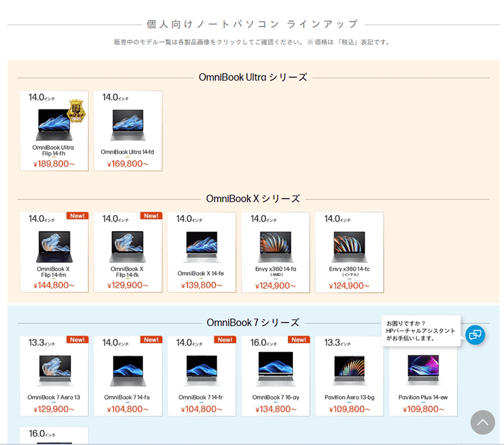Screen dimensions: 504x445
Task: Click the ¥104,800~ price of OmniBook 7 14-fr
Action: pyautogui.click(x=202, y=409)
